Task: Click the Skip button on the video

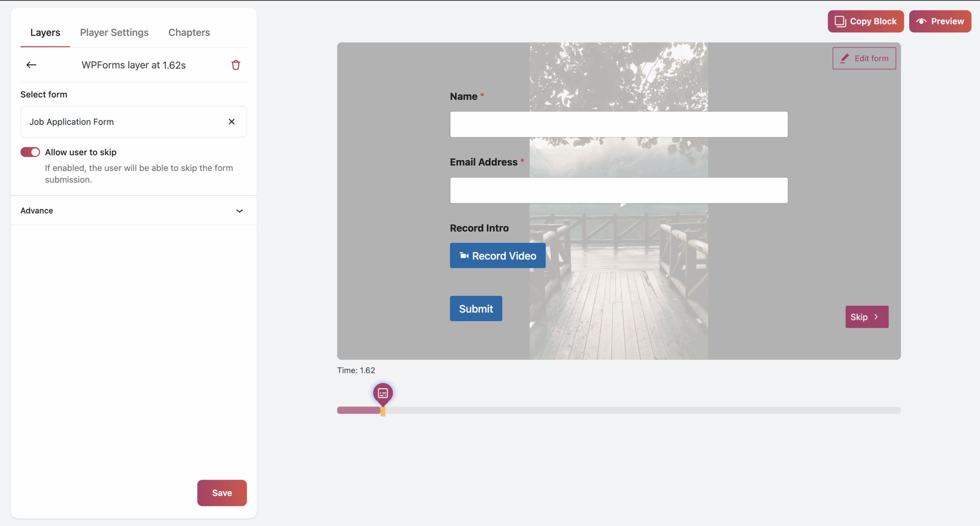Action: 866,317
